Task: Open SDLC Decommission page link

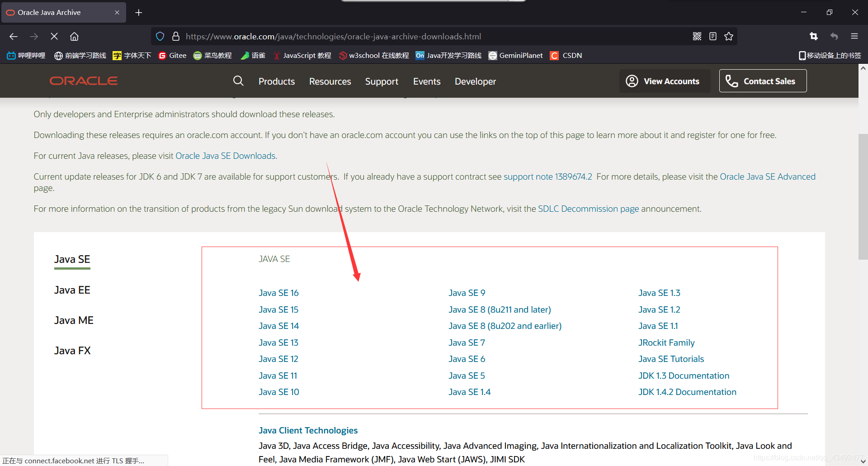Action: tap(589, 209)
